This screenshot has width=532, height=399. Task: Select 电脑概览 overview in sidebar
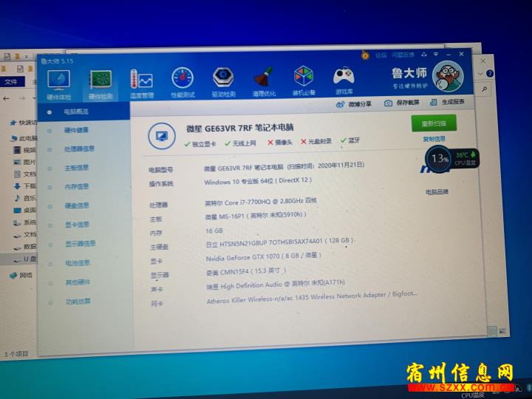83,112
